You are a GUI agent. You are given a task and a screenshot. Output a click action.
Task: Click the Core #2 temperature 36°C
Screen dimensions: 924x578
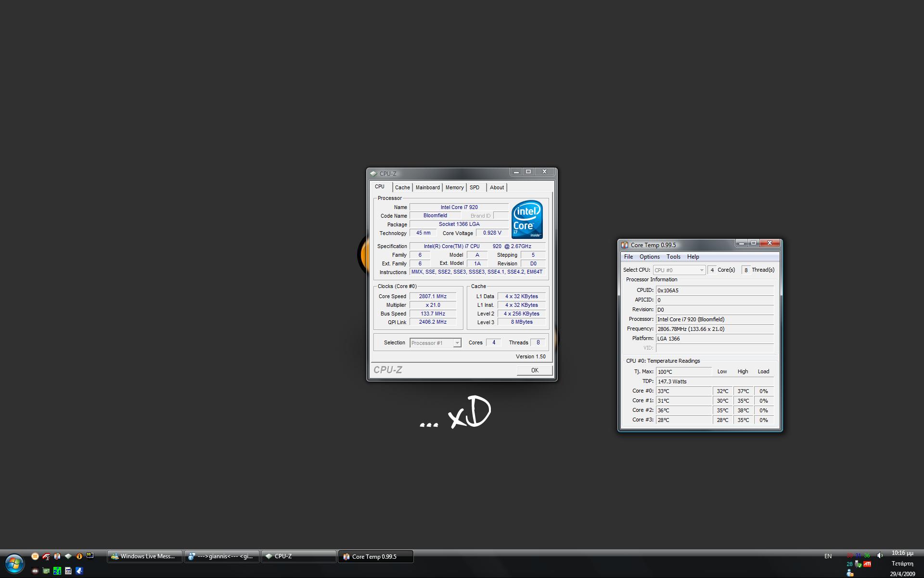coord(684,410)
